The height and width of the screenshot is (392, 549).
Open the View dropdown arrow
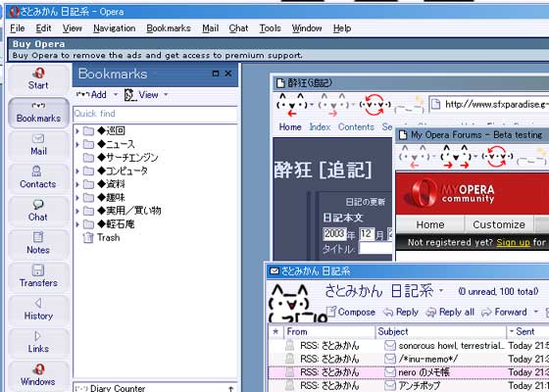166,94
